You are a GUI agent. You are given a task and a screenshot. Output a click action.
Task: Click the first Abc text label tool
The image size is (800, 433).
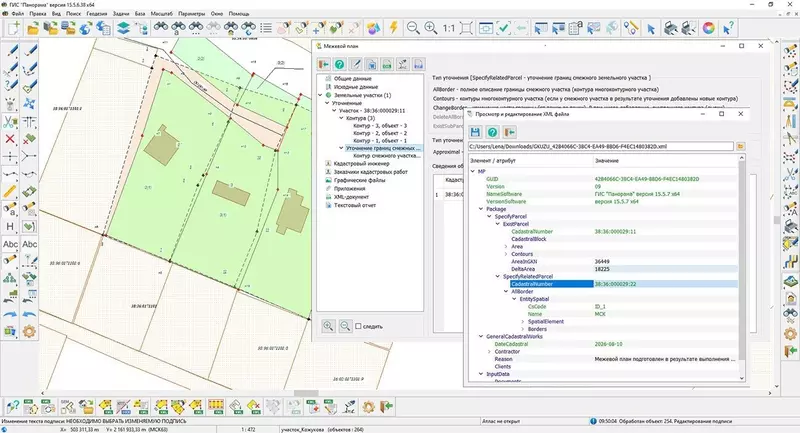(10, 244)
